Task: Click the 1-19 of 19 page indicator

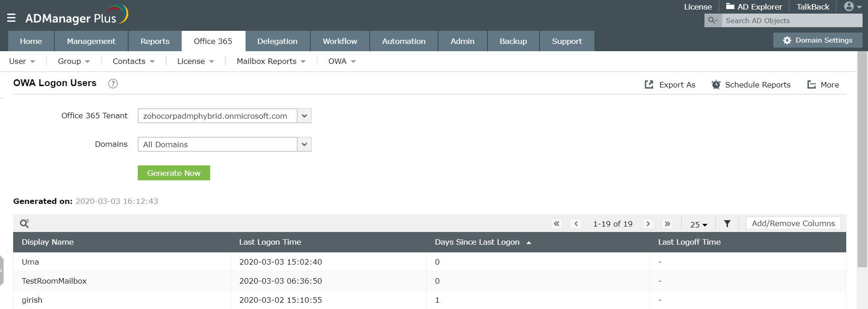Action: coord(612,224)
